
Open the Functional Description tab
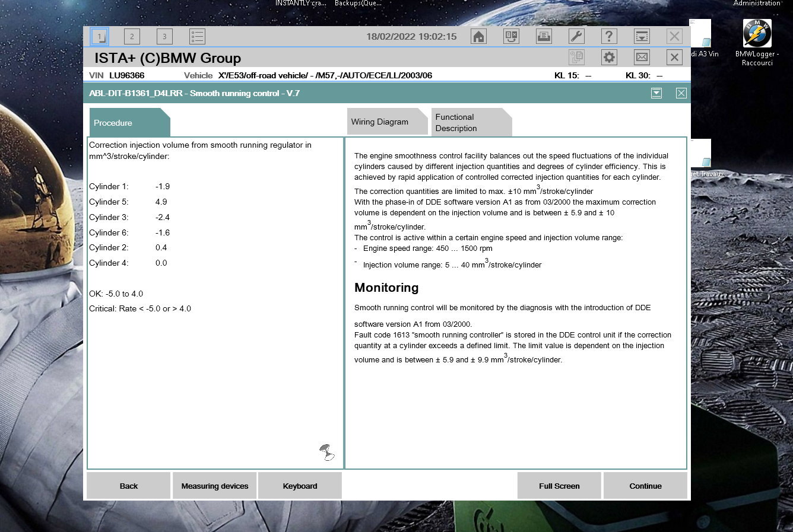pyautogui.click(x=471, y=122)
